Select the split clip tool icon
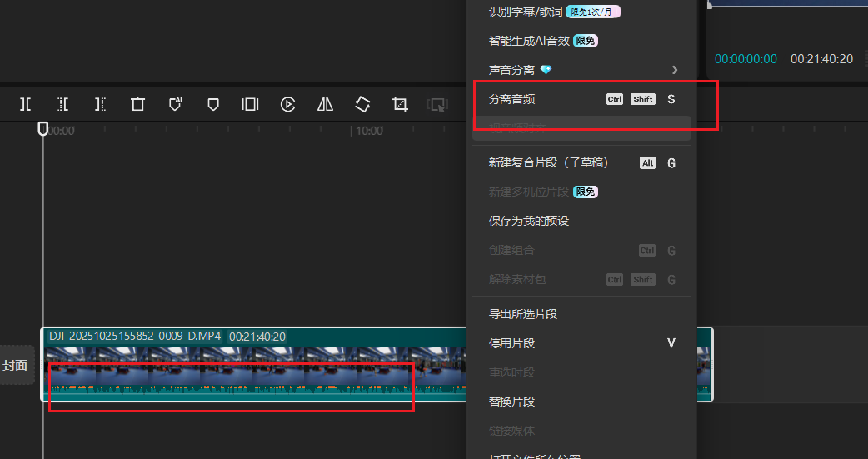 [x=26, y=104]
